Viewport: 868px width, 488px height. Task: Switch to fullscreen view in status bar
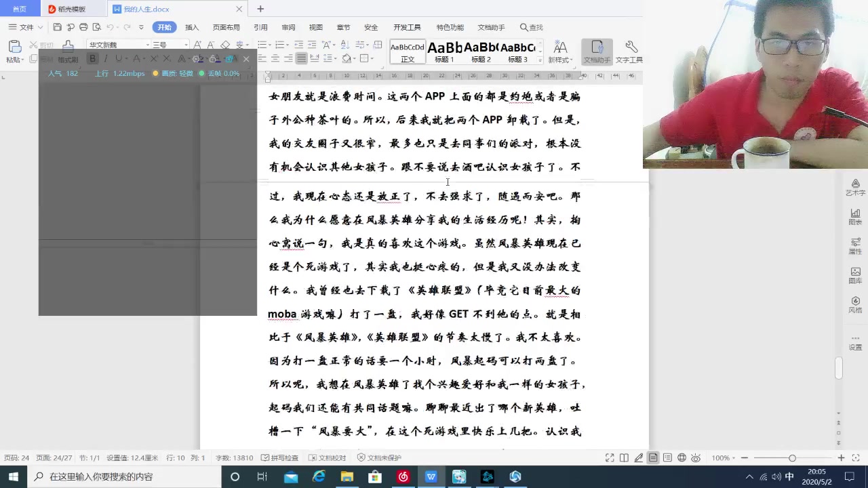[610, 458]
